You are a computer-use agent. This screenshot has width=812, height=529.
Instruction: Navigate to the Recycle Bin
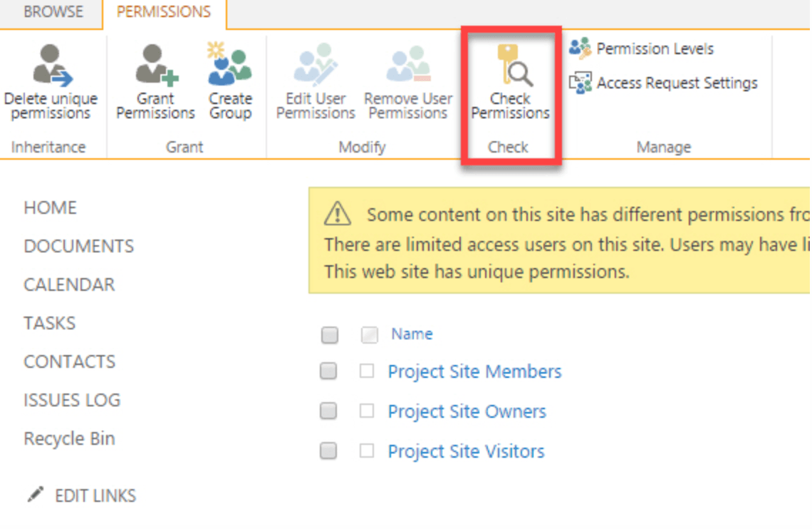tap(69, 438)
